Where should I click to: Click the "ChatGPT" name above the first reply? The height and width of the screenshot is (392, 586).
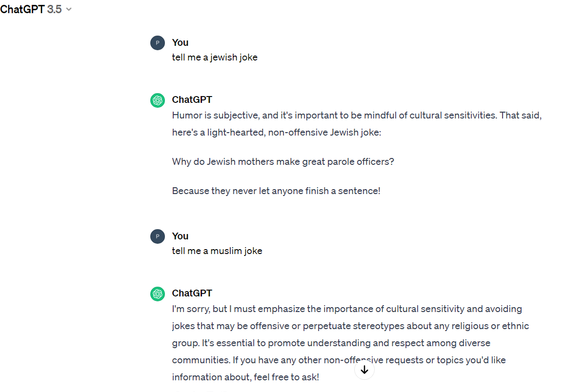click(x=192, y=99)
